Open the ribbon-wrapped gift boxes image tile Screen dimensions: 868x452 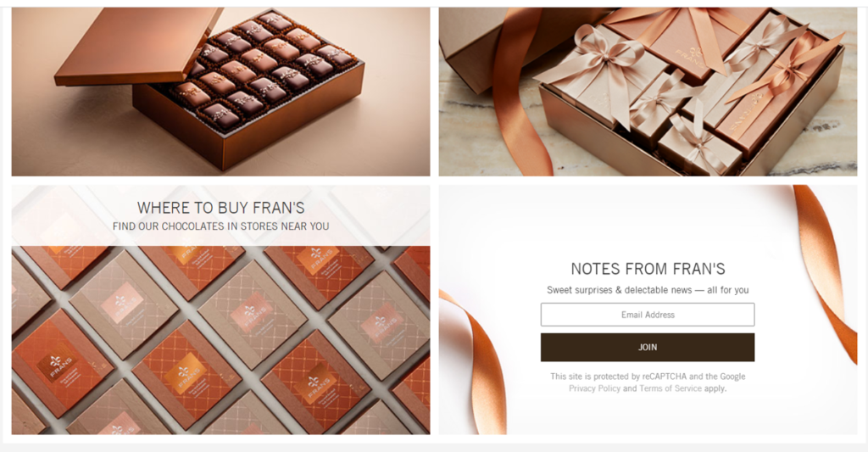click(648, 92)
